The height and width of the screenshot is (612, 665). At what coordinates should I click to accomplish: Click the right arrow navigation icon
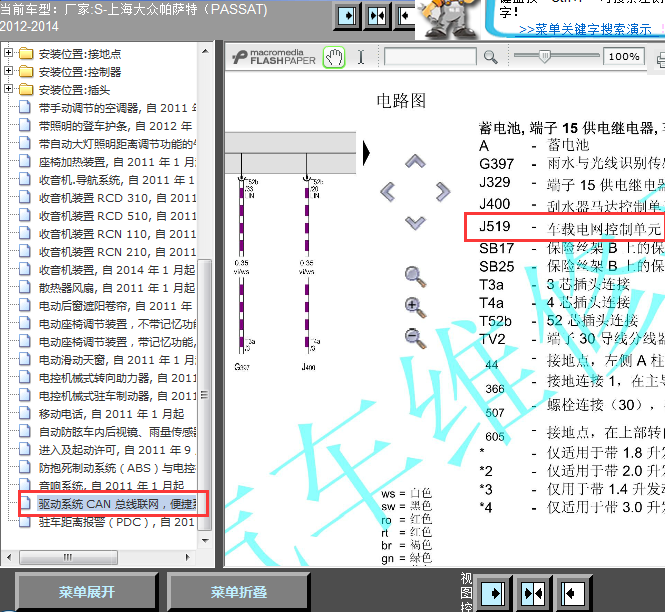tap(443, 192)
